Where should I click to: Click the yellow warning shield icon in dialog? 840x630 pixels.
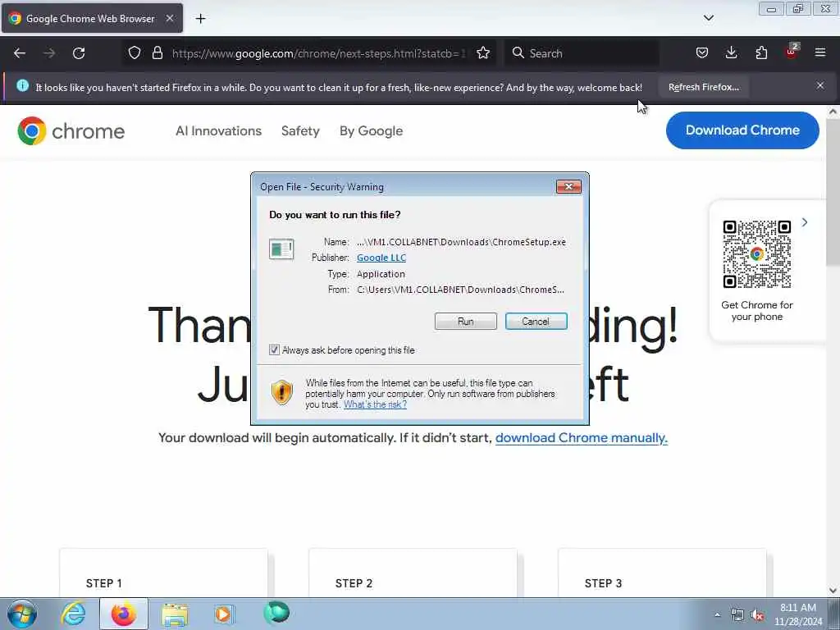(x=282, y=392)
